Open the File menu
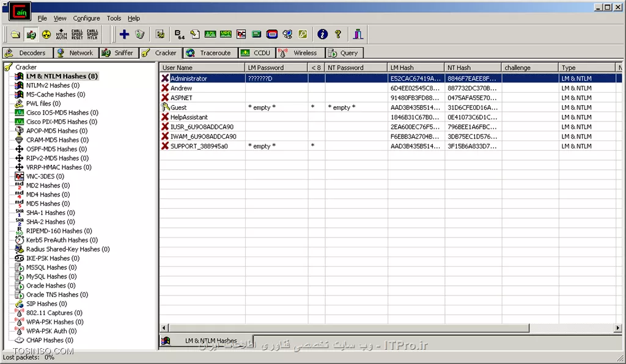Viewport: 626px width, 364px height. 42,18
